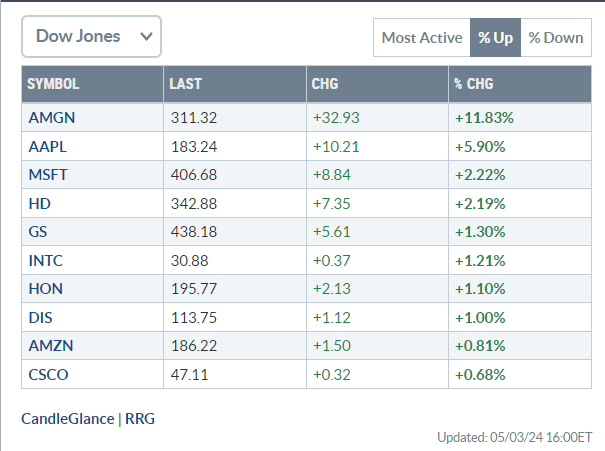
Task: Open the AMZN symbol entry
Action: (50, 346)
